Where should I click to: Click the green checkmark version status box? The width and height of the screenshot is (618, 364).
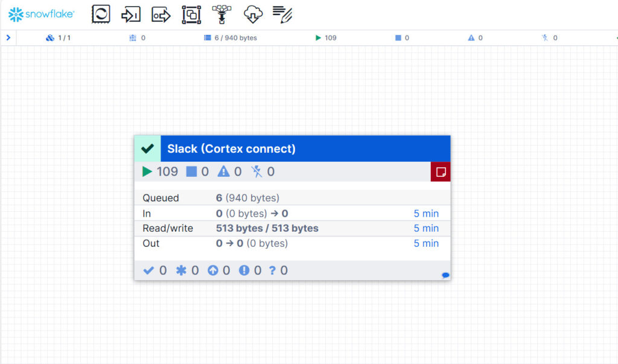coord(147,148)
